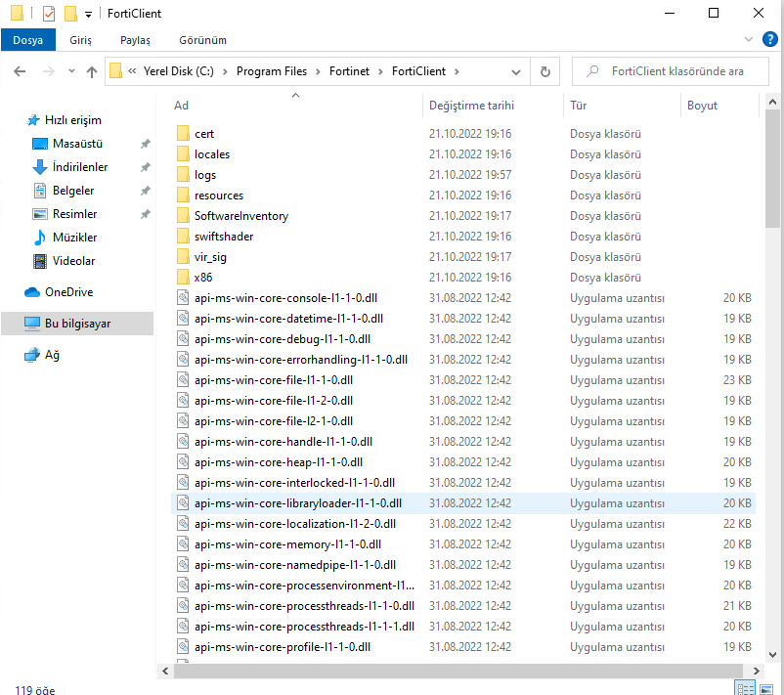Open Videolar in the navigation pane
This screenshot has height=695, width=784.
[73, 261]
